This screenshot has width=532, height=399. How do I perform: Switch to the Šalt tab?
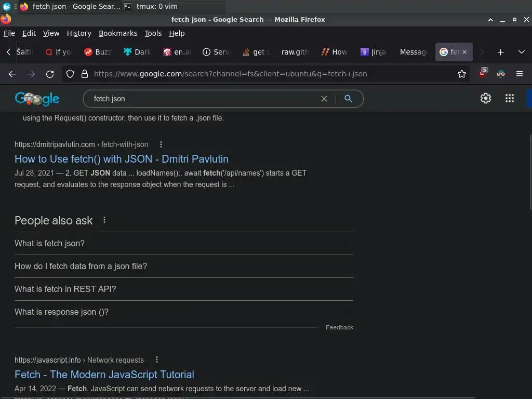tap(24, 52)
